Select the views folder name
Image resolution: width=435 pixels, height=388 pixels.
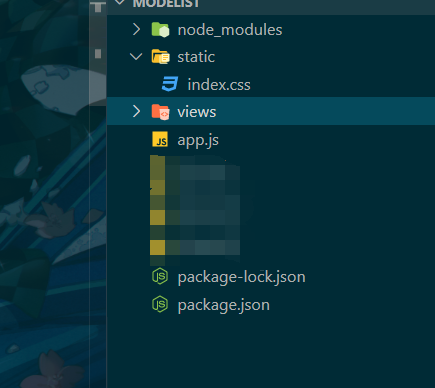point(197,112)
